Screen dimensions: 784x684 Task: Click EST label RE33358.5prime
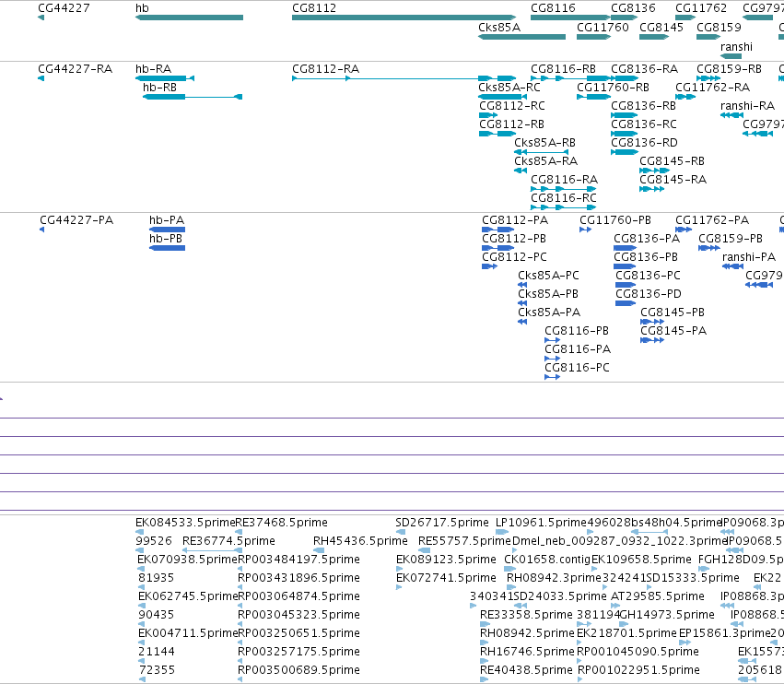(526, 615)
